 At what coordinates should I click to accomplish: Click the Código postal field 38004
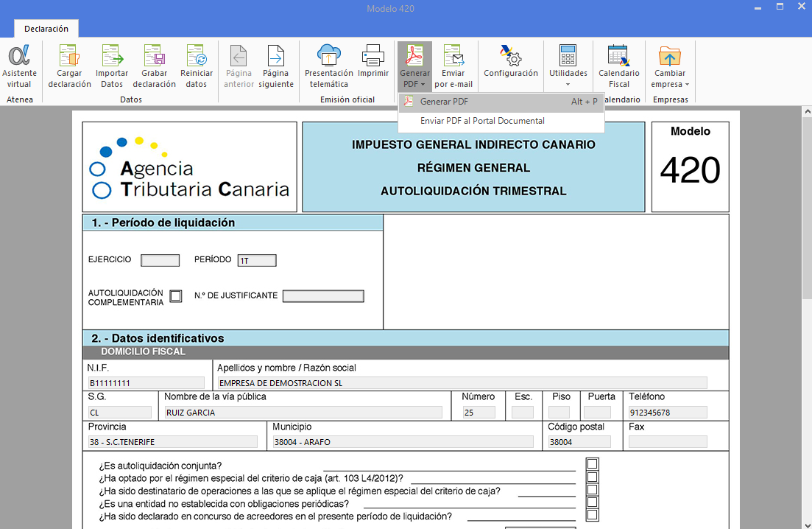(579, 442)
